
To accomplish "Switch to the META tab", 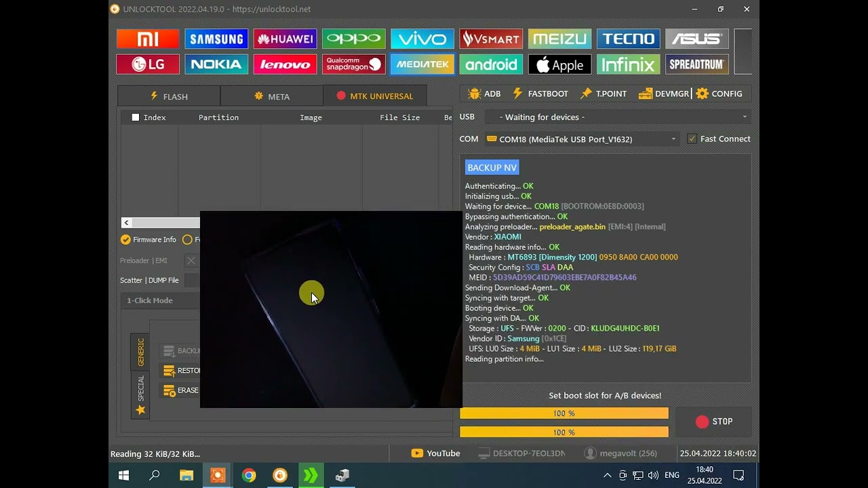I will coord(271,96).
